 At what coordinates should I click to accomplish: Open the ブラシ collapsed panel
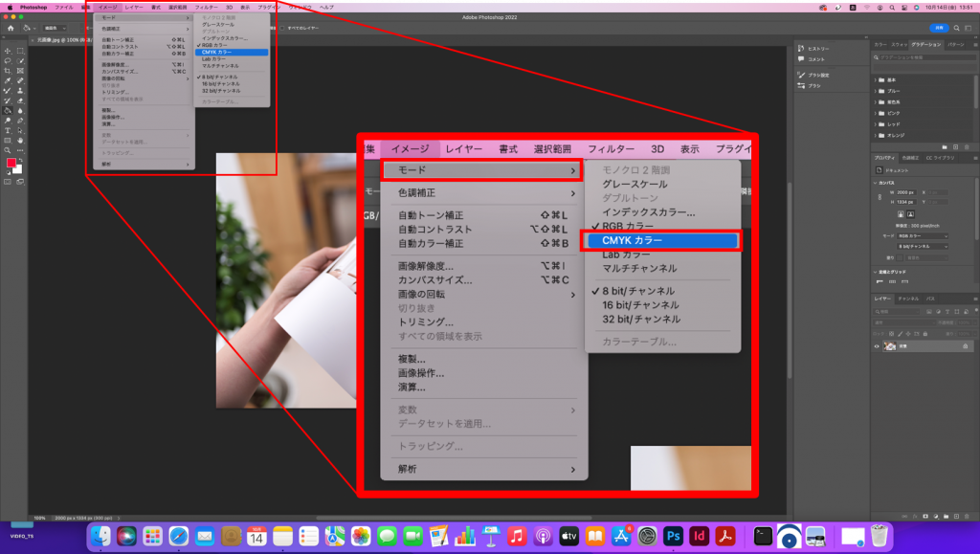coord(810,85)
